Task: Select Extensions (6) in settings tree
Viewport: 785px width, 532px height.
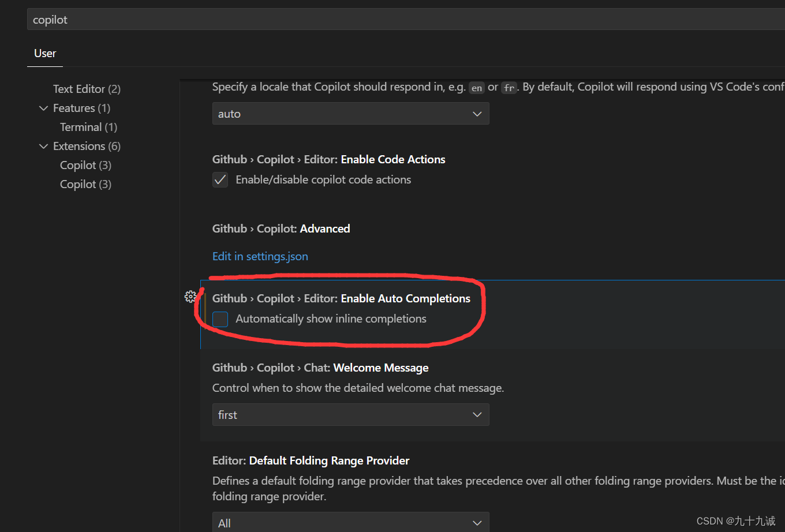Action: (87, 146)
